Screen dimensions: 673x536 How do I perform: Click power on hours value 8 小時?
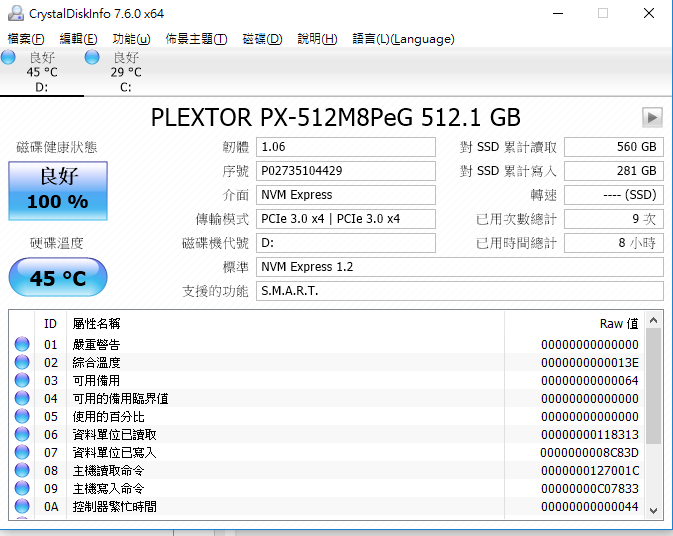click(x=614, y=243)
